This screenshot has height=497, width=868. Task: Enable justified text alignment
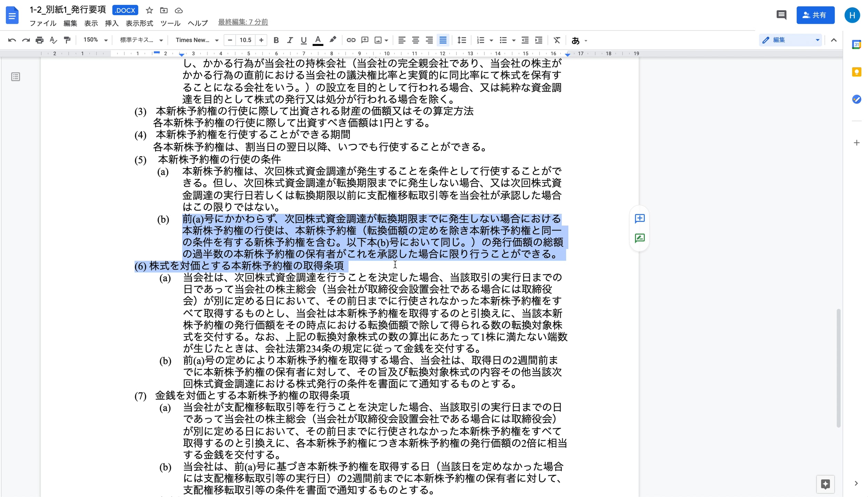(443, 40)
